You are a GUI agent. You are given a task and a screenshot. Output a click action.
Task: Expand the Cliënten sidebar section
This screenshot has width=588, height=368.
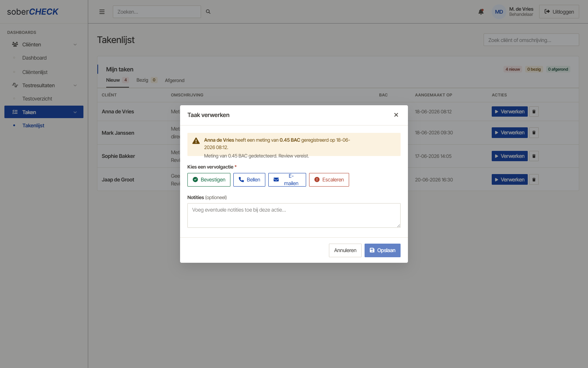(44, 45)
